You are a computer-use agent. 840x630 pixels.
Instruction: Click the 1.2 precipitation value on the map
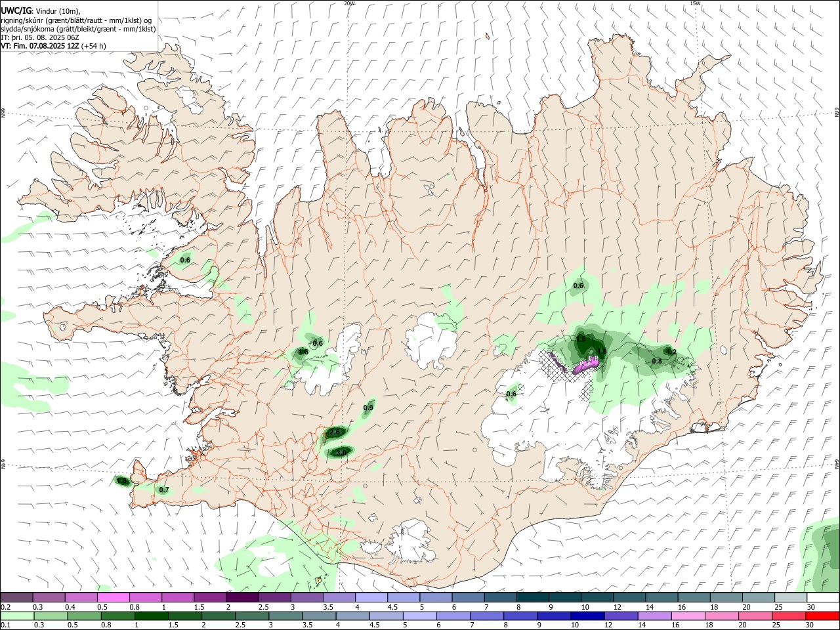671,352
